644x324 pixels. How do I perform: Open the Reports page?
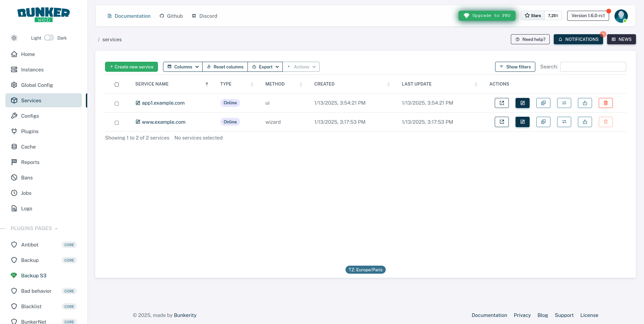(x=30, y=162)
